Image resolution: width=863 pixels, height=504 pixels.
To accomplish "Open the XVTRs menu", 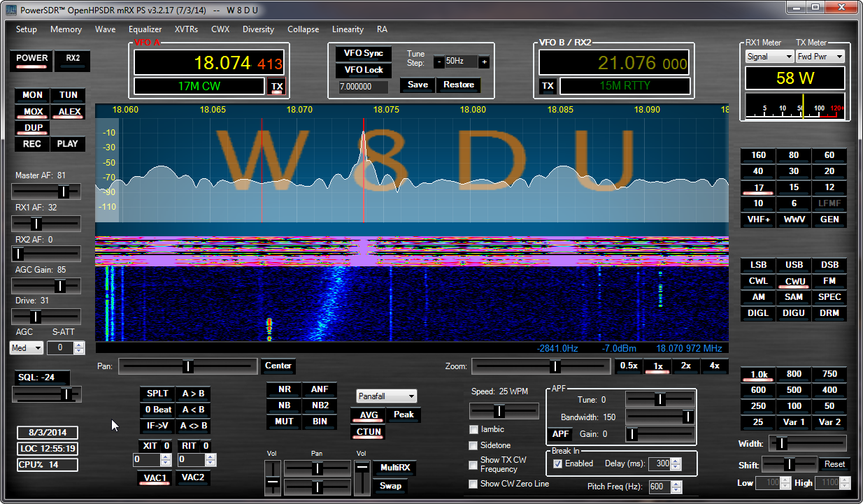I will (186, 29).
